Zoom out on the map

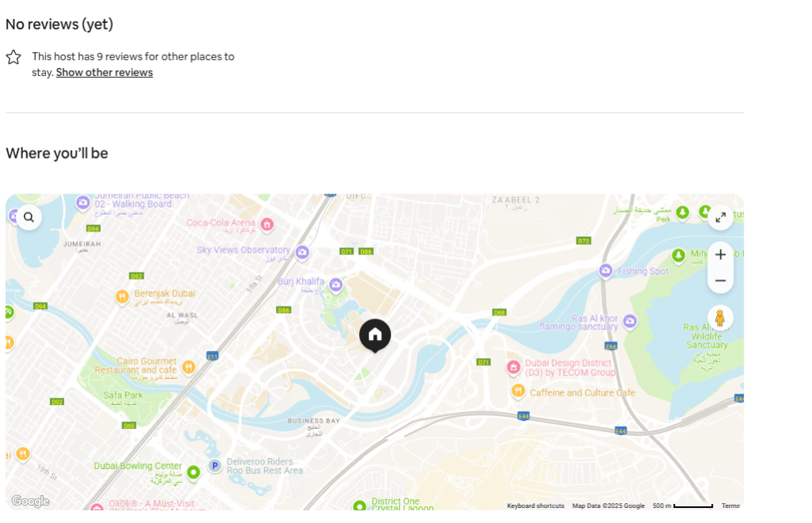click(720, 281)
